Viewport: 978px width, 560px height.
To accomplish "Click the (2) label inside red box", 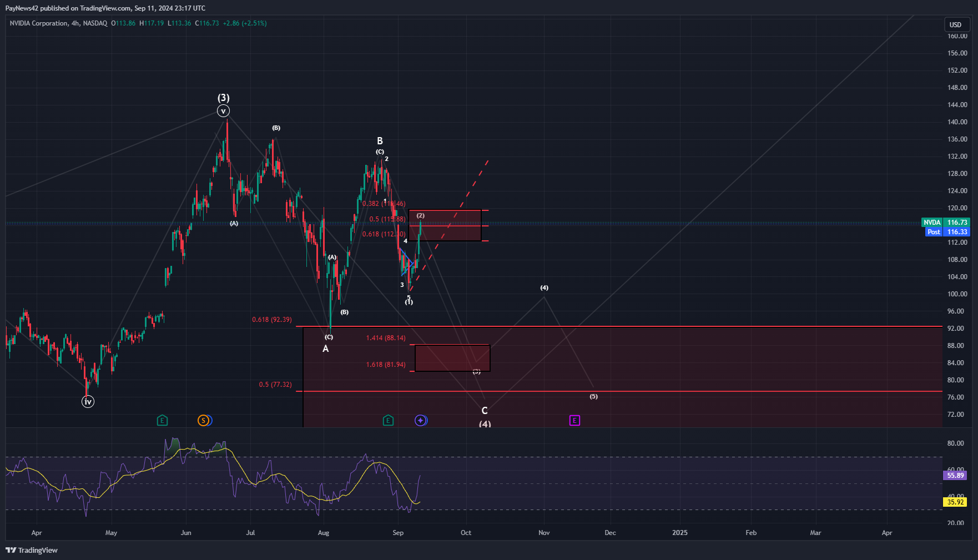I will (x=420, y=215).
